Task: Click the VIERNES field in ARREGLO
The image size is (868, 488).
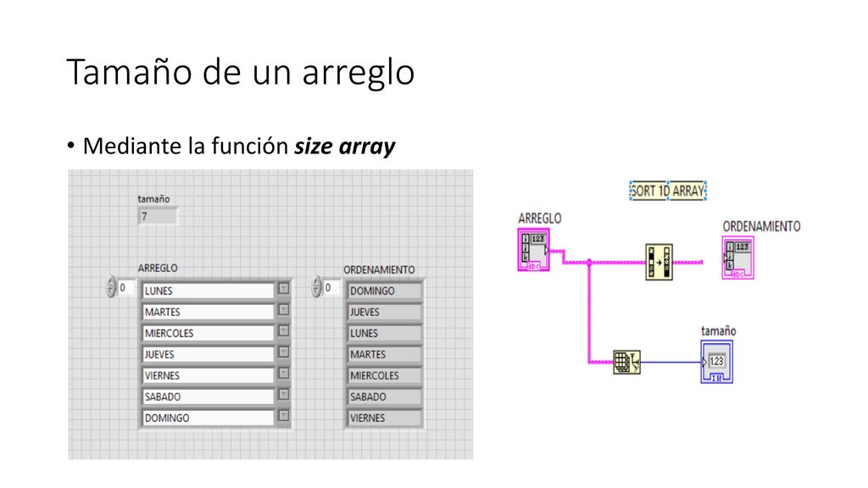Action: click(209, 375)
